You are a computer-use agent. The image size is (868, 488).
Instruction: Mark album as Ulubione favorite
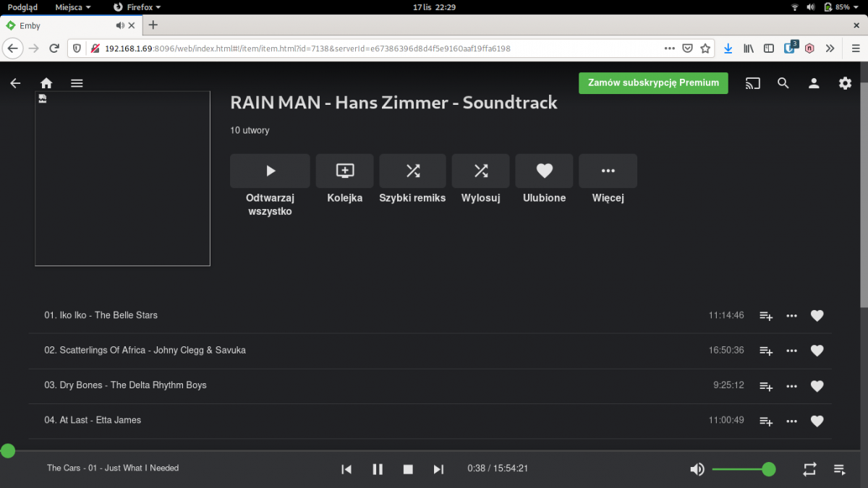tap(545, 171)
